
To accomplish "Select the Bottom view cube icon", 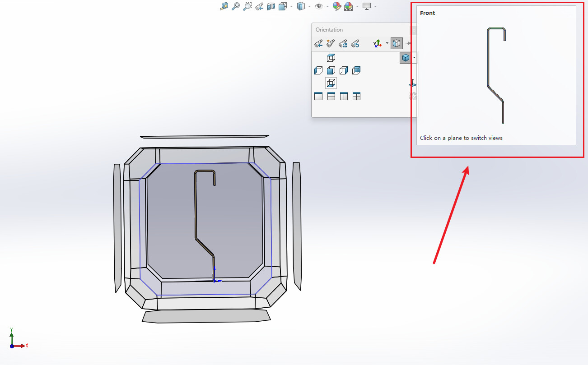I will (x=331, y=83).
